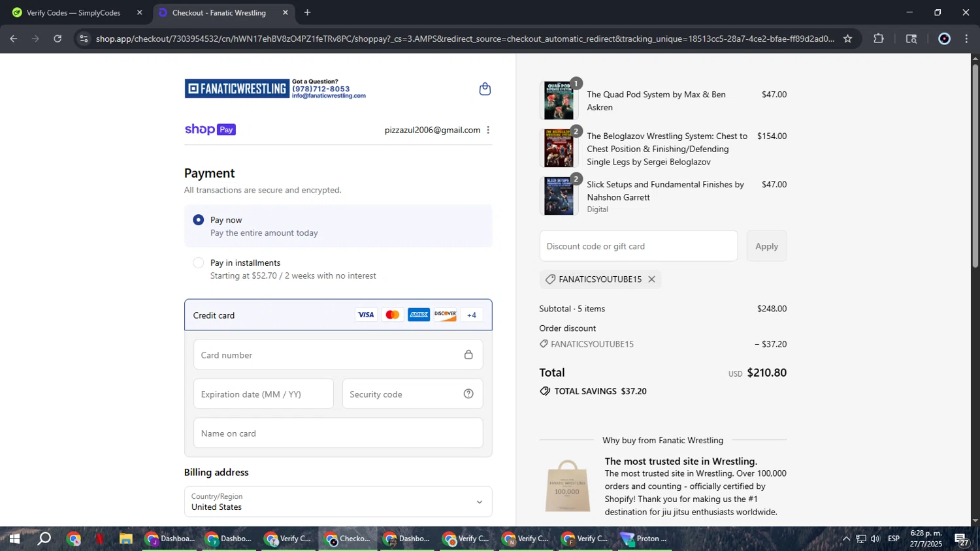Click the Expiration date field

pos(263,394)
